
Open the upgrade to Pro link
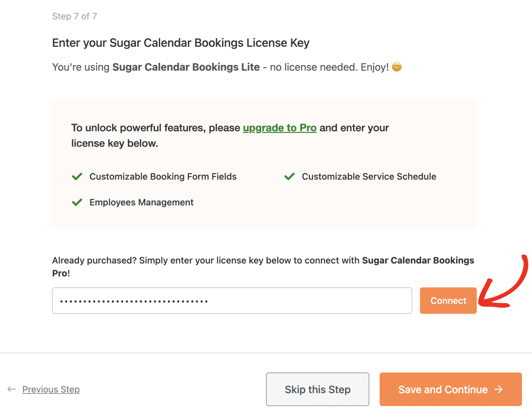click(280, 128)
